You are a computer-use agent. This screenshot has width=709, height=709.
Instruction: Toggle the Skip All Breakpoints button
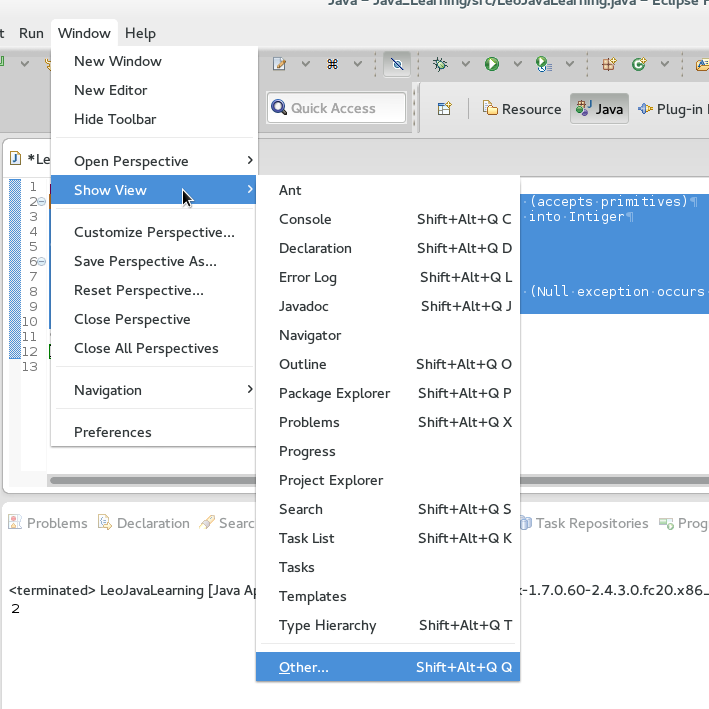pyautogui.click(x=397, y=64)
